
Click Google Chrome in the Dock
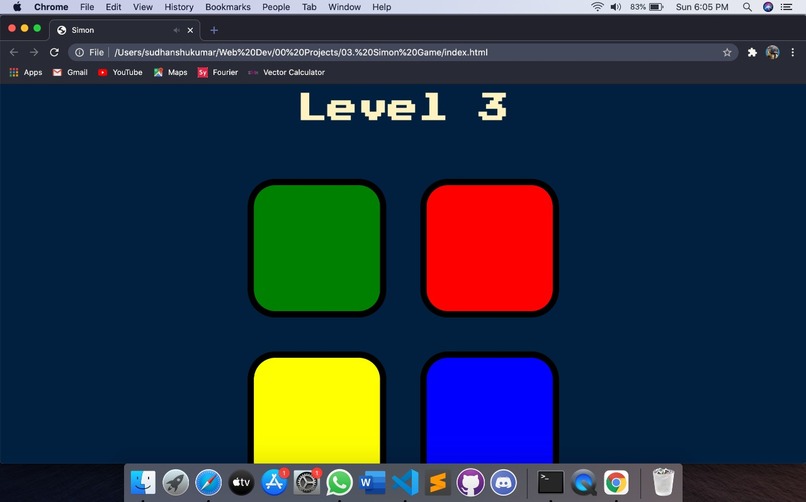point(616,482)
